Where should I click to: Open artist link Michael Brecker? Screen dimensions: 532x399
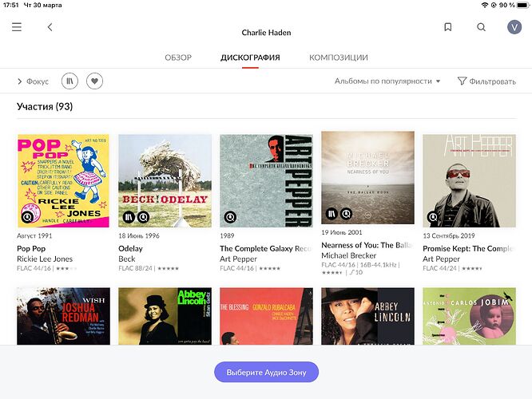coord(349,255)
